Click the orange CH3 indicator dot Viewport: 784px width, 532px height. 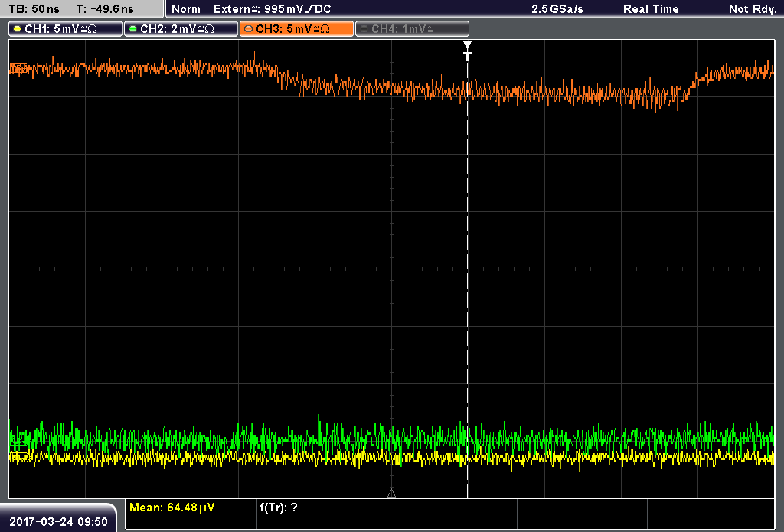[249, 29]
